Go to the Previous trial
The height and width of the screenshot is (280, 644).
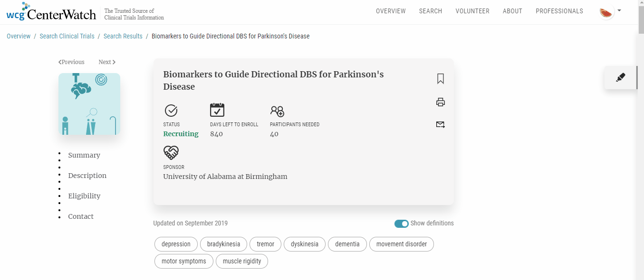click(x=71, y=62)
